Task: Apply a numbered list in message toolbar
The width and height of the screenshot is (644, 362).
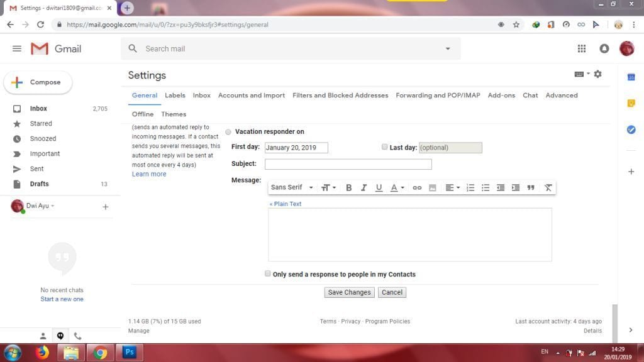Action: [x=470, y=187]
